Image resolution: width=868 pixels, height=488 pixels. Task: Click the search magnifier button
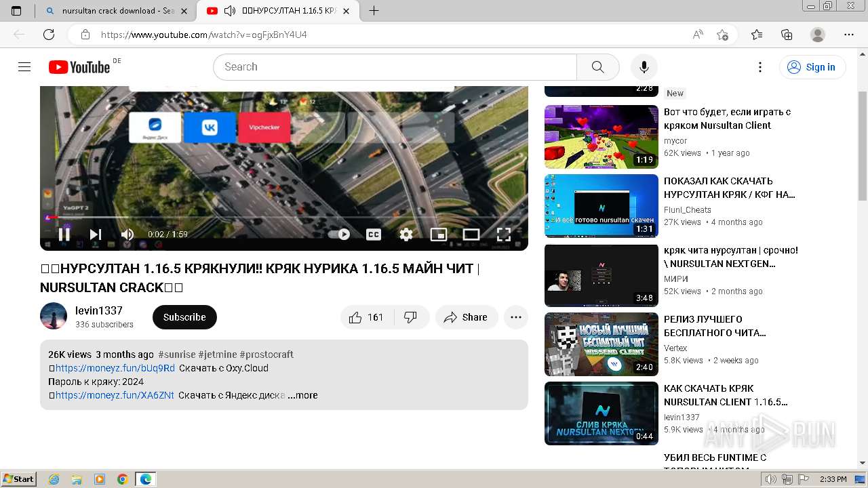pos(597,67)
